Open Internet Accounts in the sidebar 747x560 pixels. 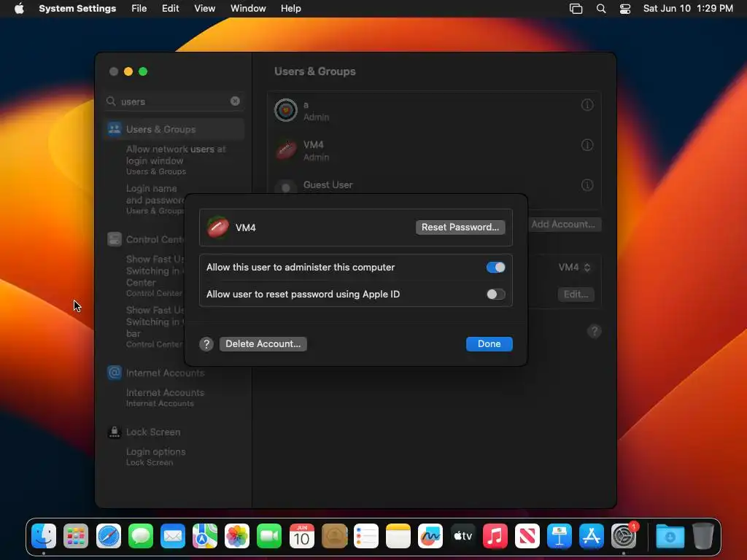(156, 373)
